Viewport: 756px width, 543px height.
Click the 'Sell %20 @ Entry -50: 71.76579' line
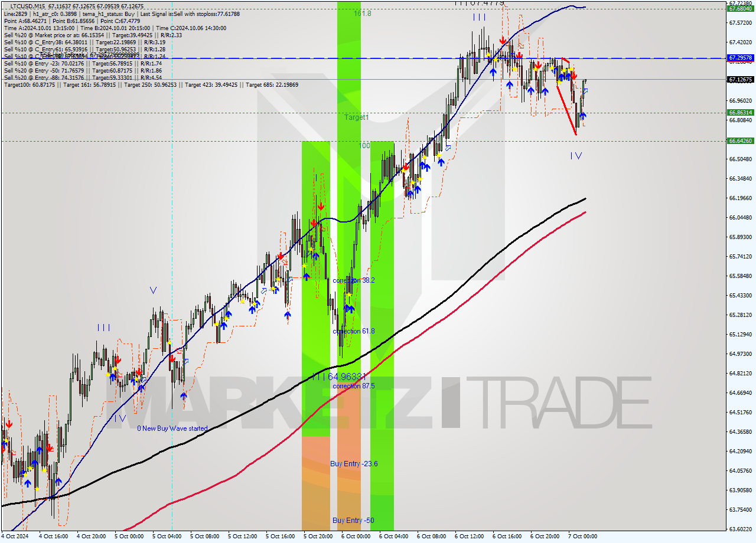(x=83, y=70)
